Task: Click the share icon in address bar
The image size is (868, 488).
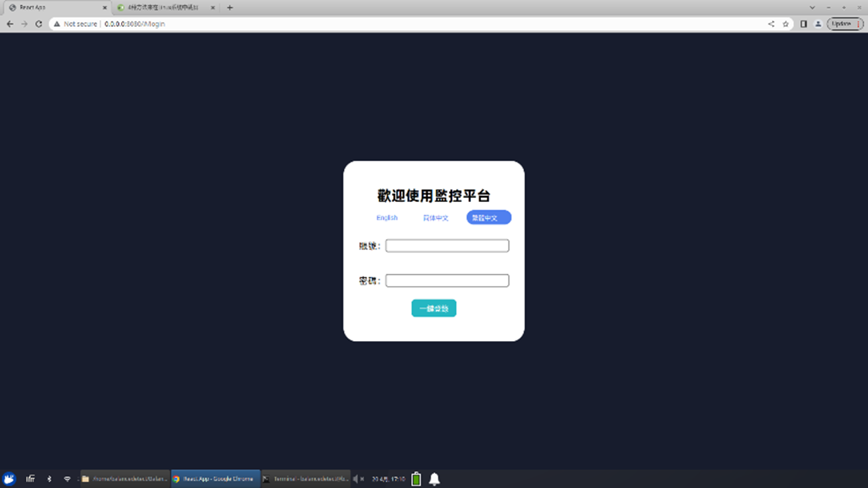Action: pos(771,24)
